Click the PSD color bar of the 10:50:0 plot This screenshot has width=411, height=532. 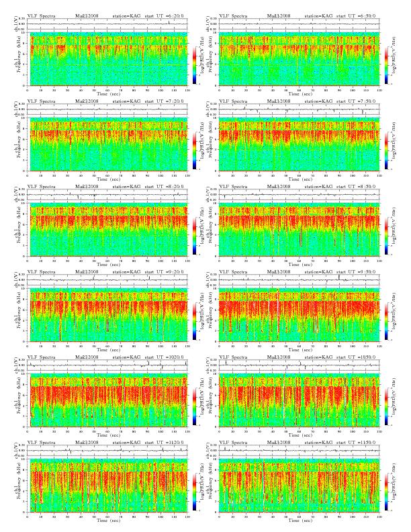click(x=387, y=406)
